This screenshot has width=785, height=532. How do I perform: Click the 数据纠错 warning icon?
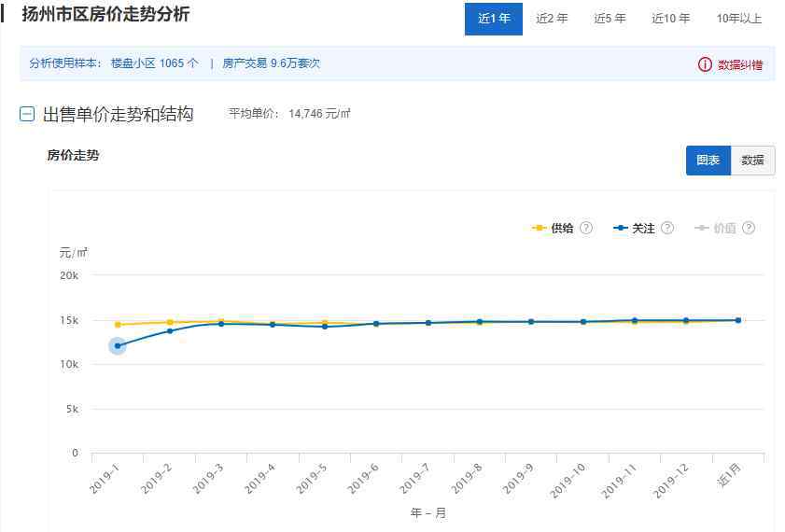[705, 64]
